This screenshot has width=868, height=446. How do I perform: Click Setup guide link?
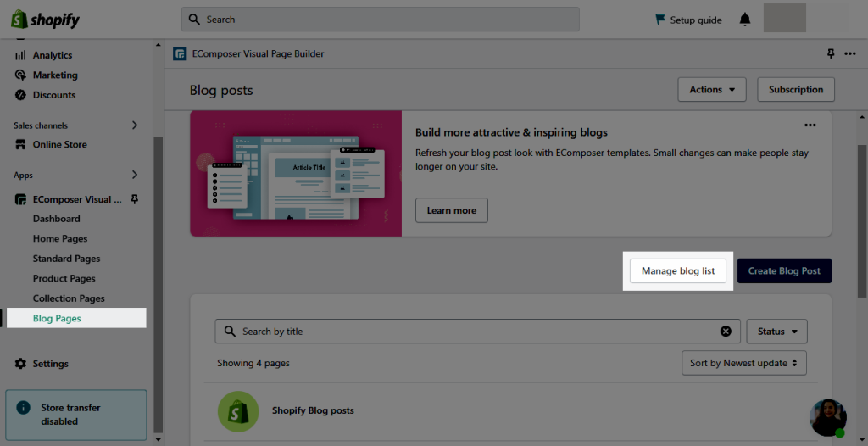pos(696,20)
